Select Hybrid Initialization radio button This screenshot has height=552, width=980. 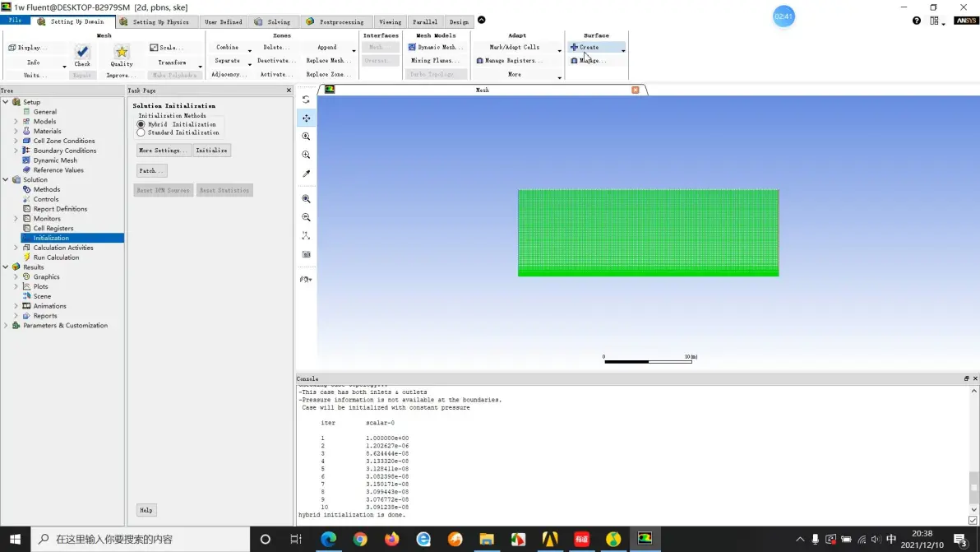141,124
